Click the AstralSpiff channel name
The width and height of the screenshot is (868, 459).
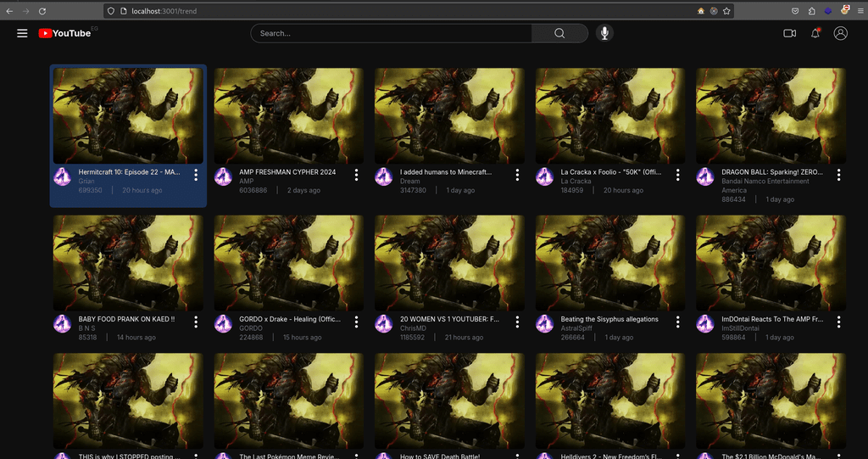pos(576,328)
